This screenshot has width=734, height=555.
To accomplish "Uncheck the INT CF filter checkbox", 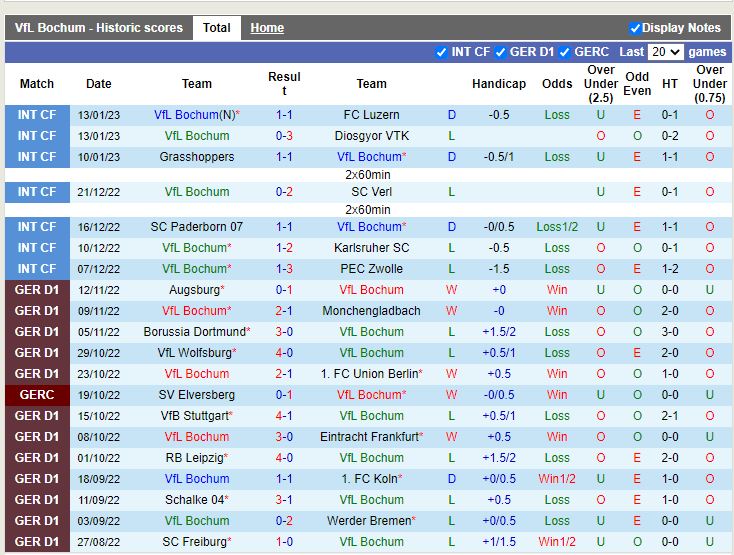I will point(442,52).
